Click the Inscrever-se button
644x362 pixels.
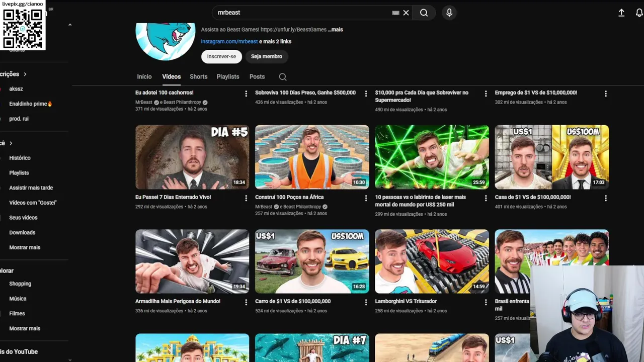(221, 56)
